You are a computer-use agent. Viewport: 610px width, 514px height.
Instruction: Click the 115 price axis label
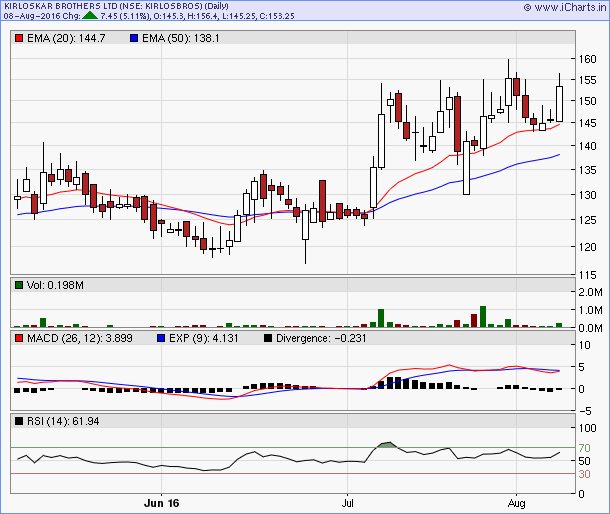(587, 275)
